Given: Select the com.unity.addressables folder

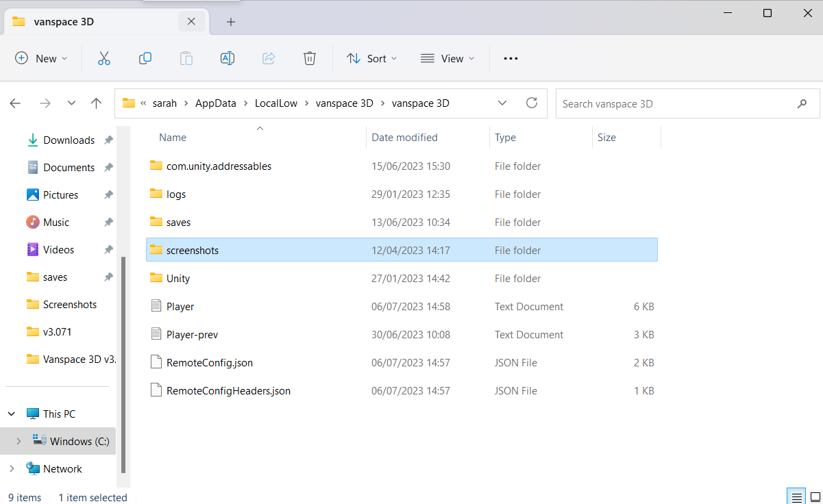Looking at the screenshot, I should pos(402,166).
